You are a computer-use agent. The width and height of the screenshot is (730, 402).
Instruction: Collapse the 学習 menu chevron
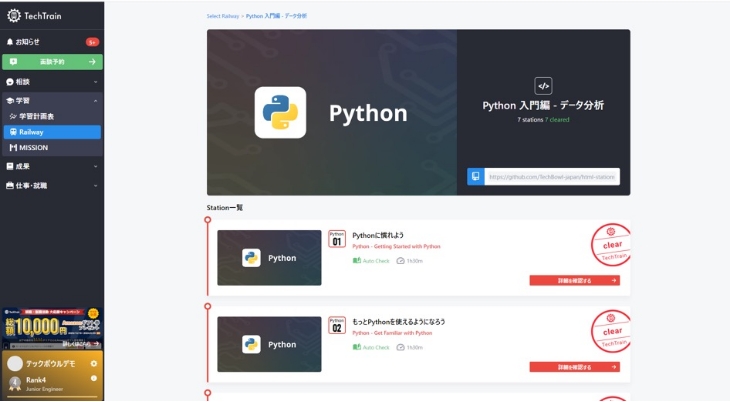tap(95, 101)
